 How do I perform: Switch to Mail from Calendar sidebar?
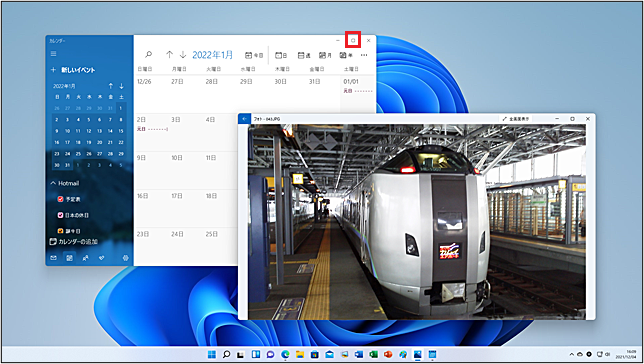(53, 258)
